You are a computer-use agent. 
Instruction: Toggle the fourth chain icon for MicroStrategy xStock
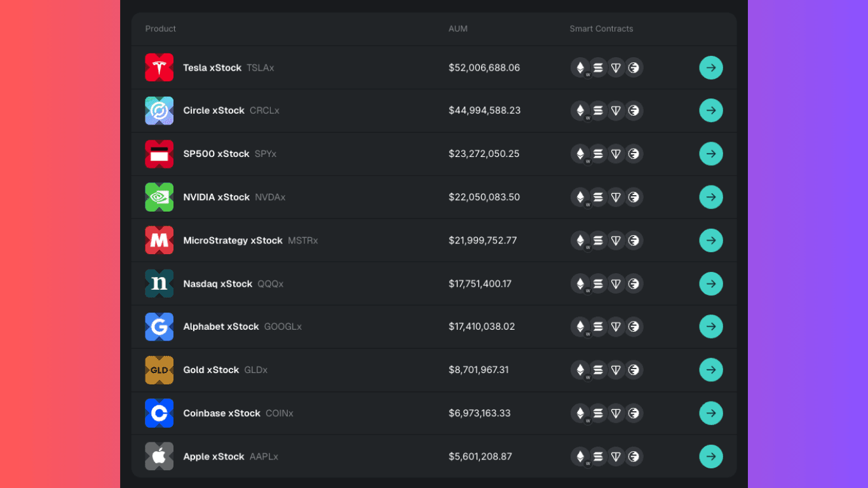point(634,240)
